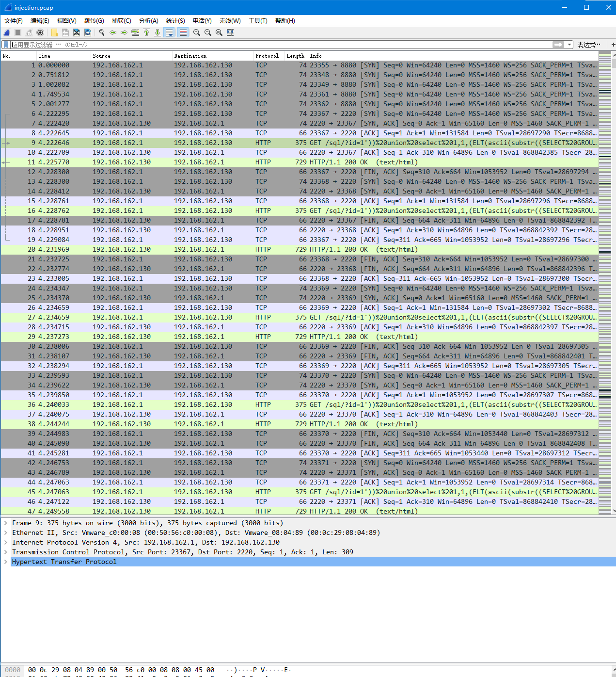616x677 pixels.
Task: Sort by the Length column header
Action: coord(297,56)
